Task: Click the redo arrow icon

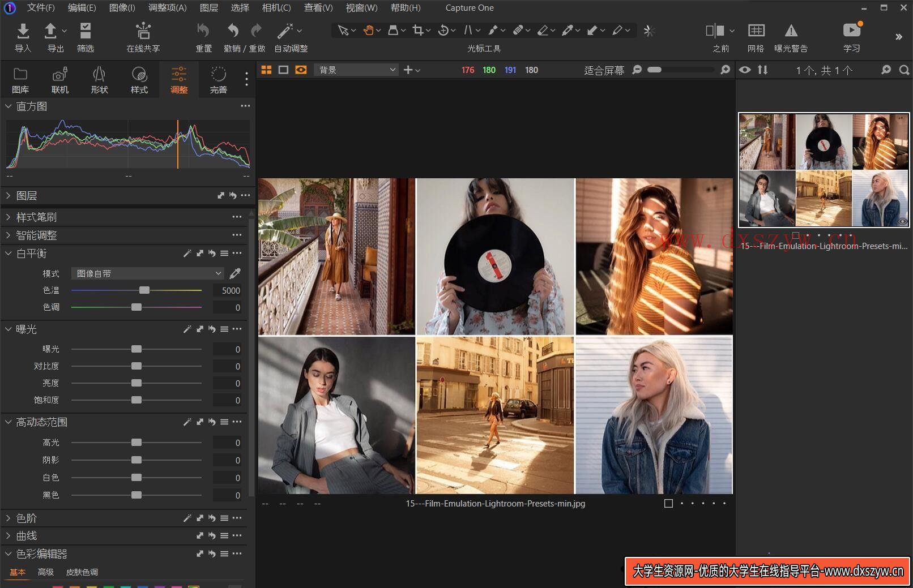Action: [x=256, y=31]
